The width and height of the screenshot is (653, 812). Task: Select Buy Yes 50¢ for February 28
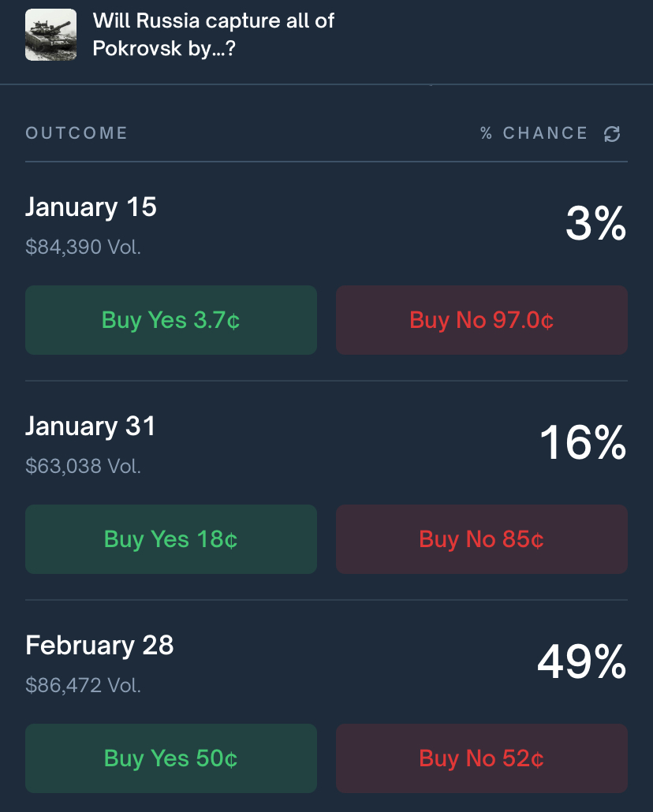tap(171, 758)
